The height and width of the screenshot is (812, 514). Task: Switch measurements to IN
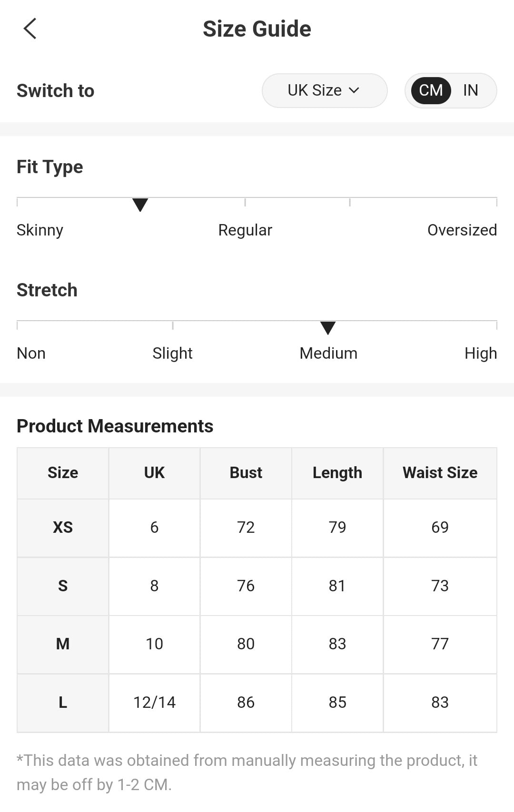470,90
